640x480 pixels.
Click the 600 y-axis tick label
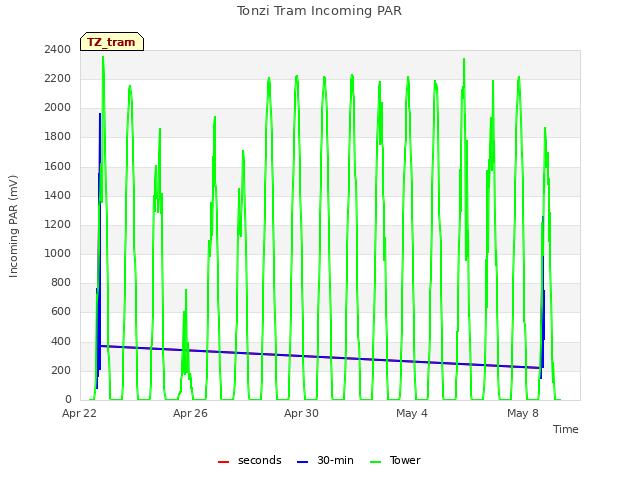tap(61, 311)
